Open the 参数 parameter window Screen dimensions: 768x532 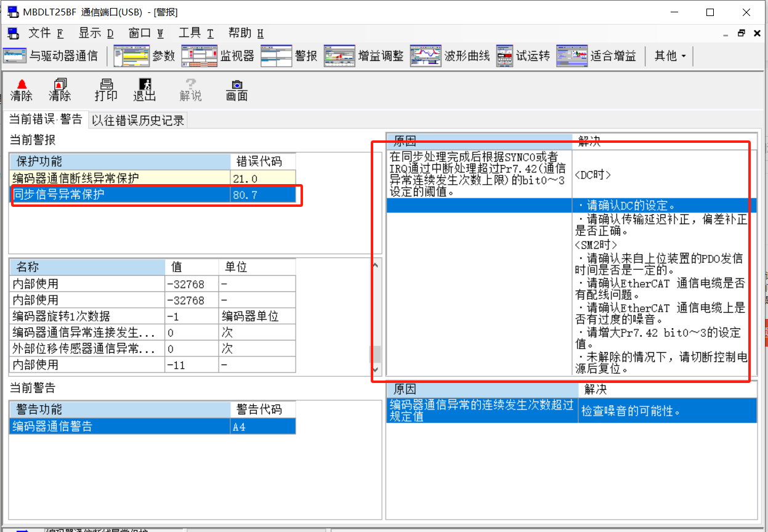(x=144, y=56)
